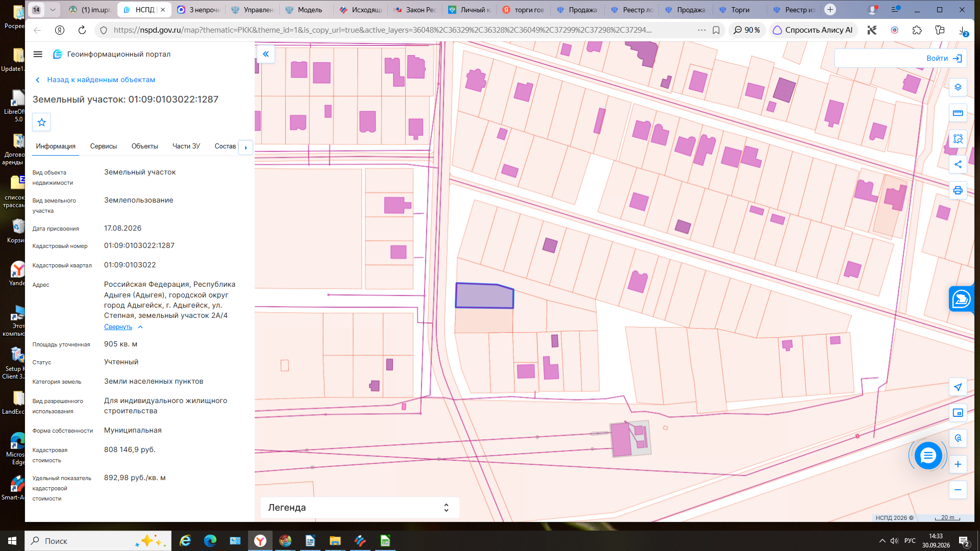This screenshot has height=551, width=980.
Task: Open the Закон Рес browser tab
Action: (414, 10)
